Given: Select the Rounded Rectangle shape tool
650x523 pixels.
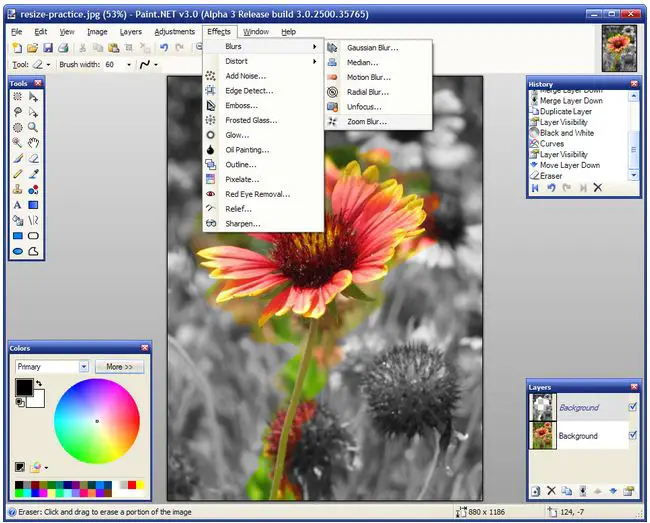Looking at the screenshot, I should tap(33, 236).
